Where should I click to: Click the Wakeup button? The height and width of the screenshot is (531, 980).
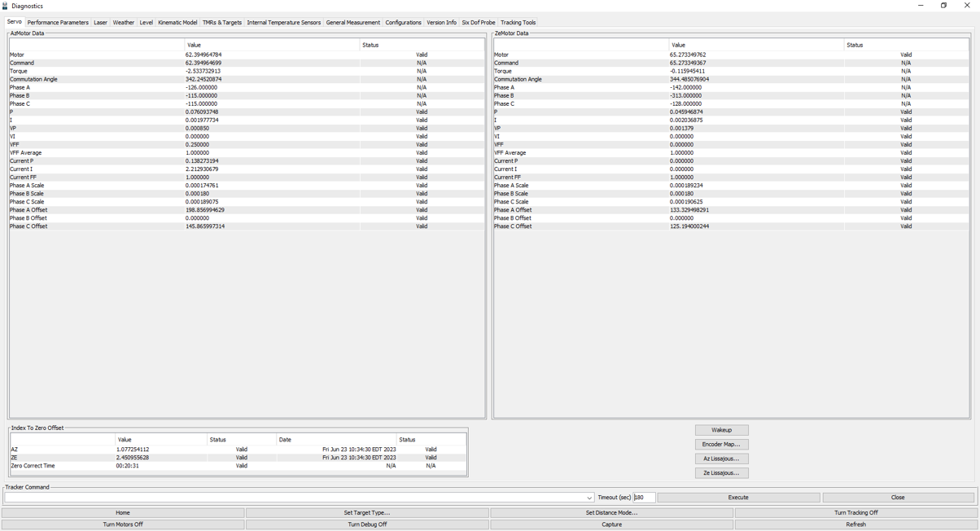click(x=721, y=430)
